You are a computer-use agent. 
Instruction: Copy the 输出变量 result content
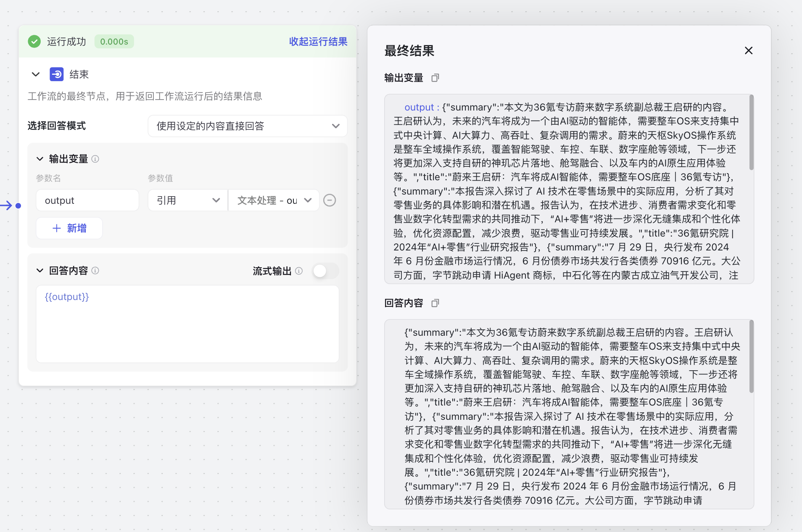pos(435,78)
